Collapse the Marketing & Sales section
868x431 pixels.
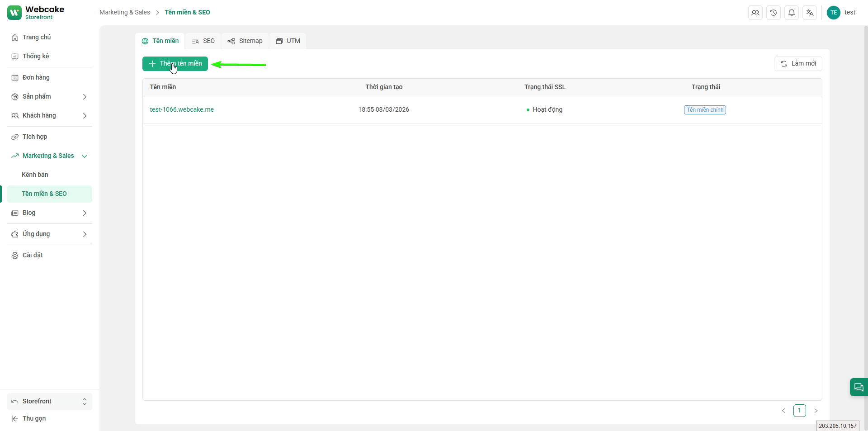[85, 156]
